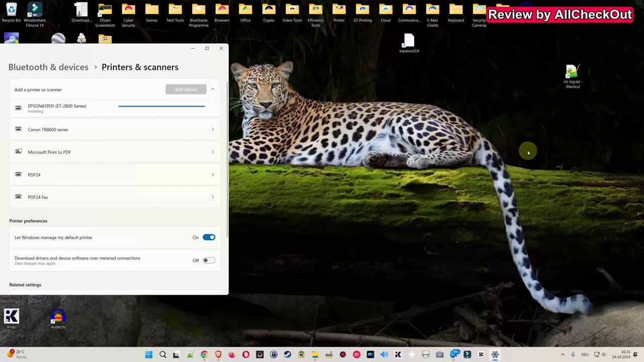Open the Games desktop folder
The image size is (644, 362).
click(x=152, y=13)
